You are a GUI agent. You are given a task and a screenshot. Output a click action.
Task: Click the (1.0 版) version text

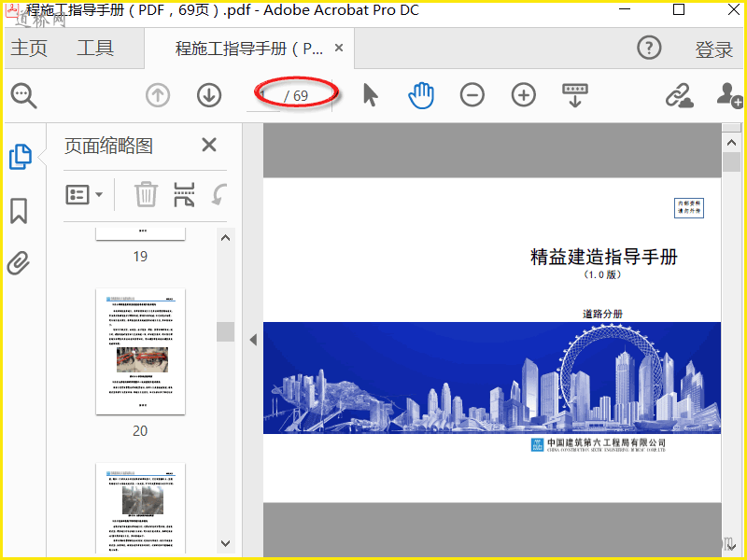(602, 274)
